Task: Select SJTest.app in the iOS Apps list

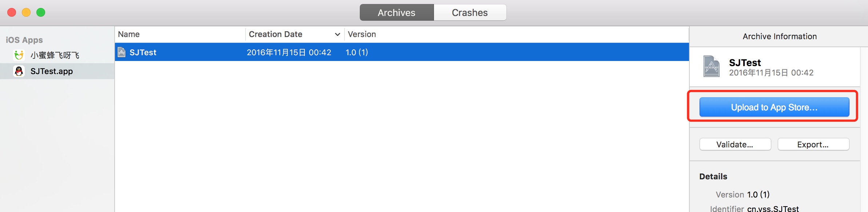Action: coord(52,71)
